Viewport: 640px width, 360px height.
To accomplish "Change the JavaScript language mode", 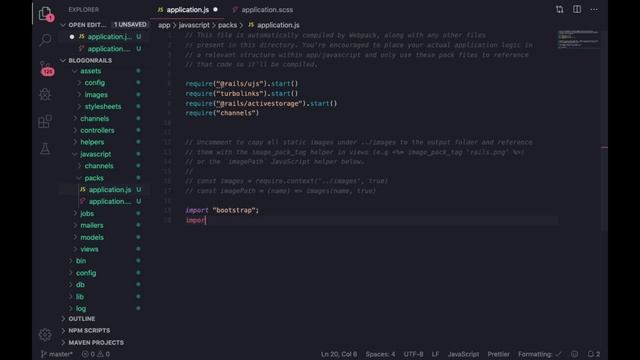I will pyautogui.click(x=463, y=354).
